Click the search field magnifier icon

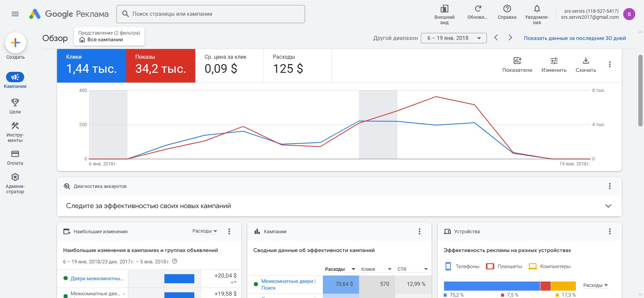[126, 14]
